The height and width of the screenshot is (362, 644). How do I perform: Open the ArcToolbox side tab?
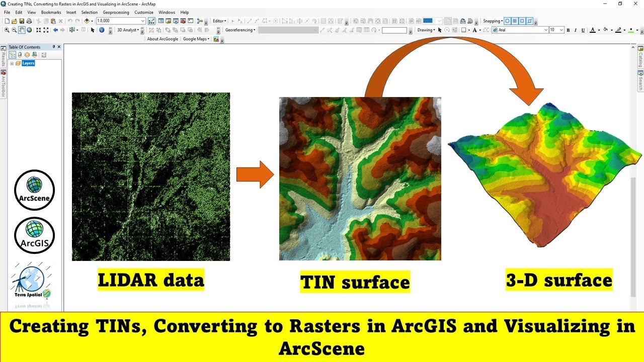3,84
